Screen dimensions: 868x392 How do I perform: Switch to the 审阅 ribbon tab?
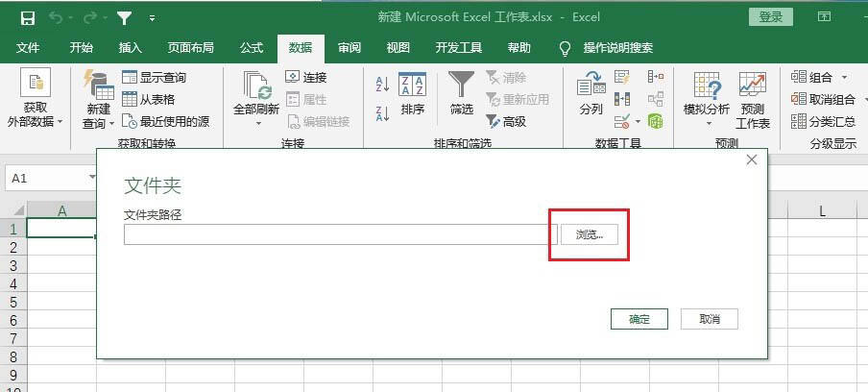coord(350,48)
